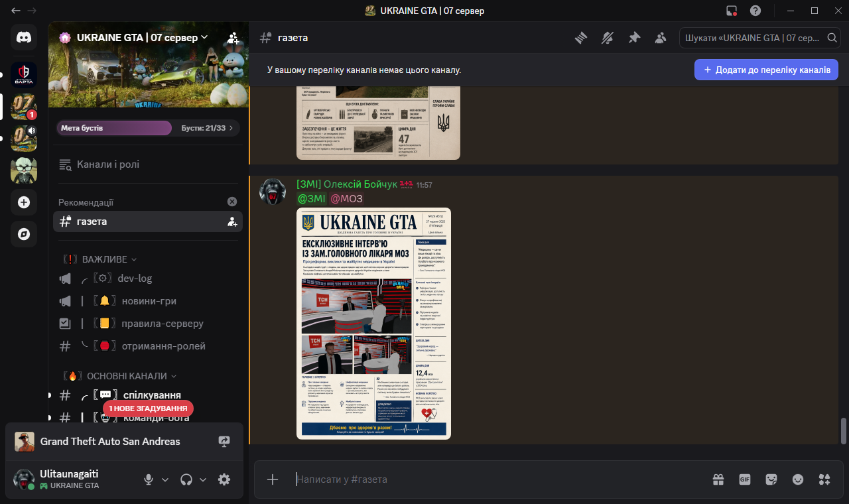This screenshot has width=849, height=504.
Task: Open the sticker picker
Action: pyautogui.click(x=771, y=479)
